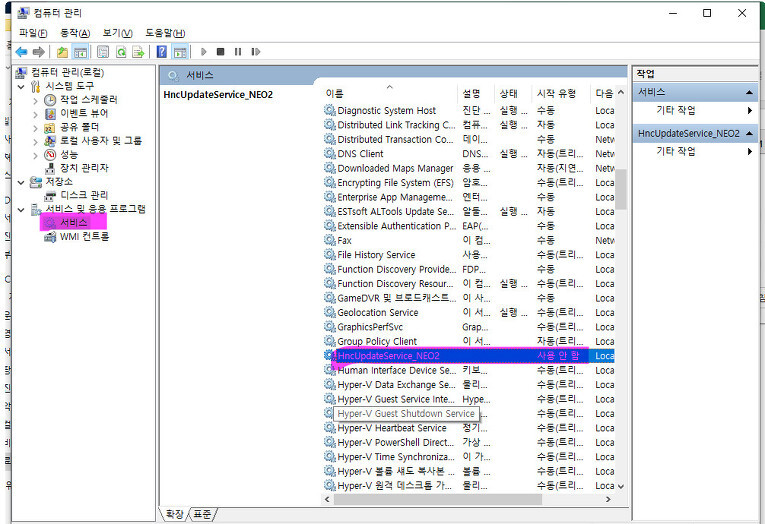Click the Export list toolbar icon

[140, 51]
